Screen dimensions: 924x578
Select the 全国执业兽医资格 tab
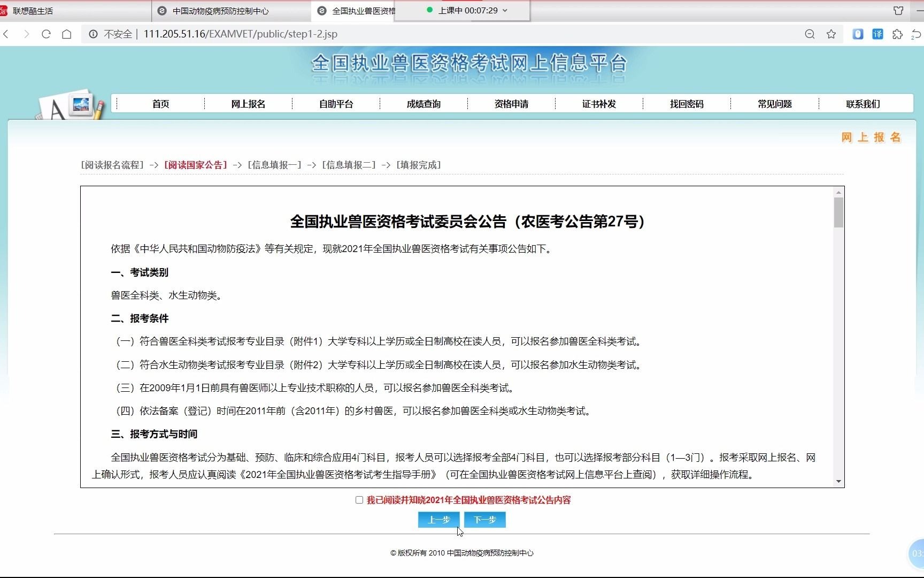tap(353, 11)
